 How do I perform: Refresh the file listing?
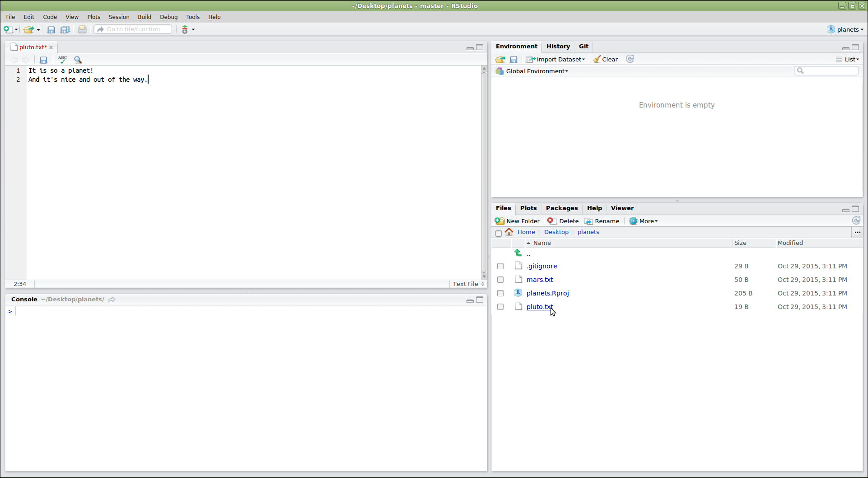(856, 220)
